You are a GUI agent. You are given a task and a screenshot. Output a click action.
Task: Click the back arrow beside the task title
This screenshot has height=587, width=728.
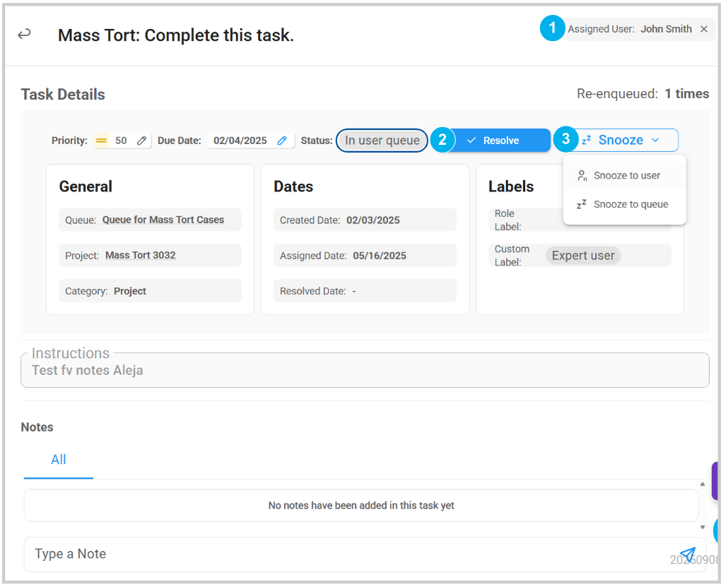25,34
